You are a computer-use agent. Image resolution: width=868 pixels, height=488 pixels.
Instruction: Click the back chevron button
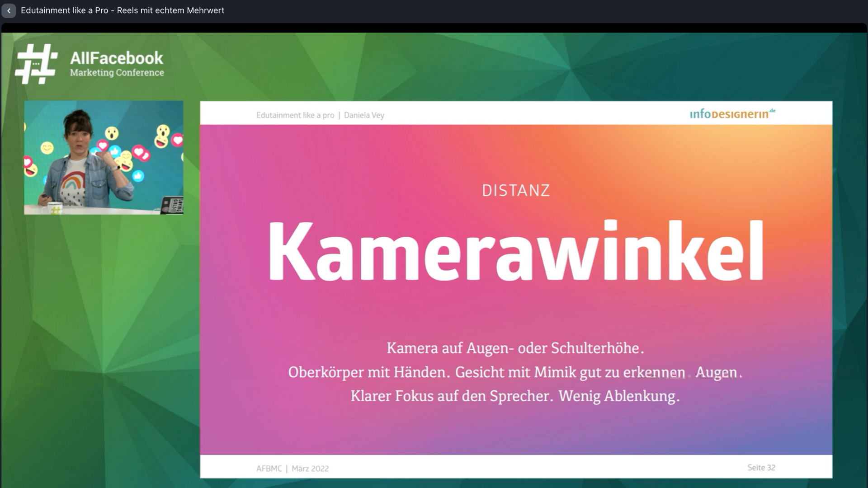[x=9, y=11]
